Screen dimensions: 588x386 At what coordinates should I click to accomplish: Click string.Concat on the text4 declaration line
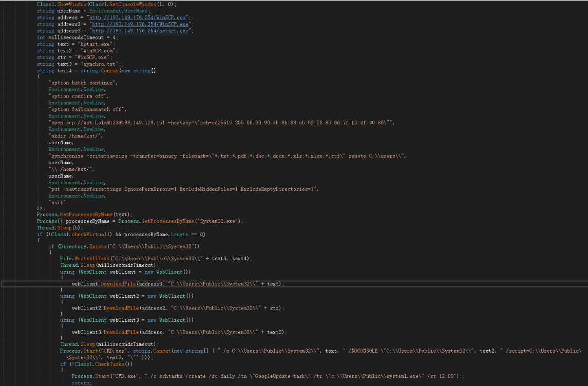click(x=100, y=71)
